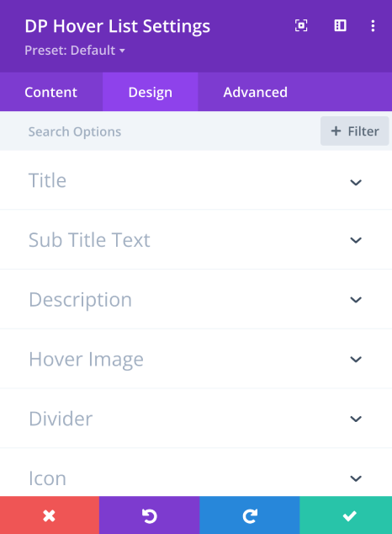Expand the Icon section chevron
The width and height of the screenshot is (392, 534).
(356, 478)
